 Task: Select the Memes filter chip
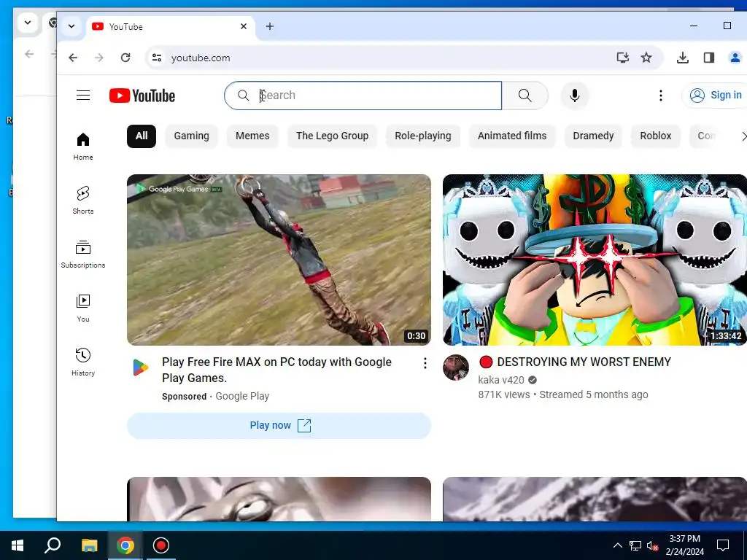coord(252,136)
